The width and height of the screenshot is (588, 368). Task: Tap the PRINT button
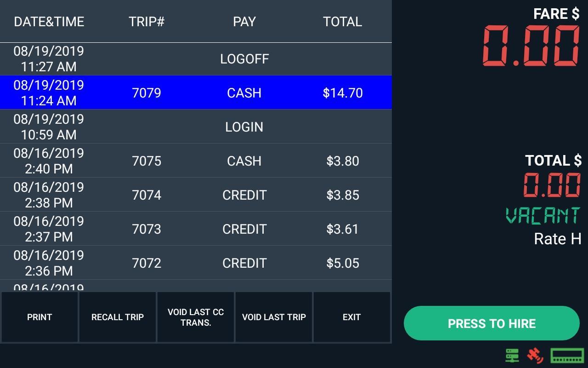40,317
